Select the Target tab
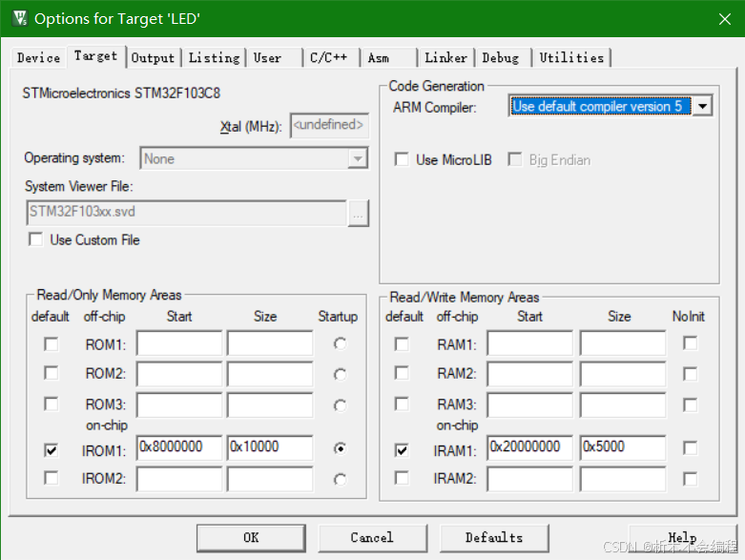The width and height of the screenshot is (745, 560). click(x=96, y=56)
